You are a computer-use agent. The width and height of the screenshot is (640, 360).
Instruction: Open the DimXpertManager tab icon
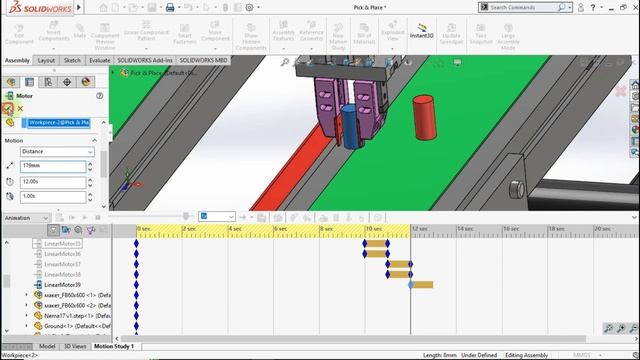(67, 82)
